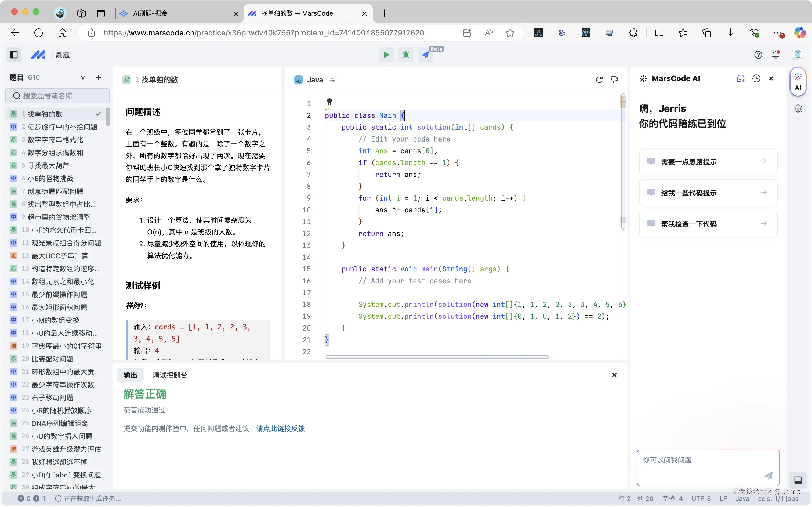This screenshot has width=812, height=507.
Task: Run the code with the green play button
Action: pyautogui.click(x=386, y=55)
